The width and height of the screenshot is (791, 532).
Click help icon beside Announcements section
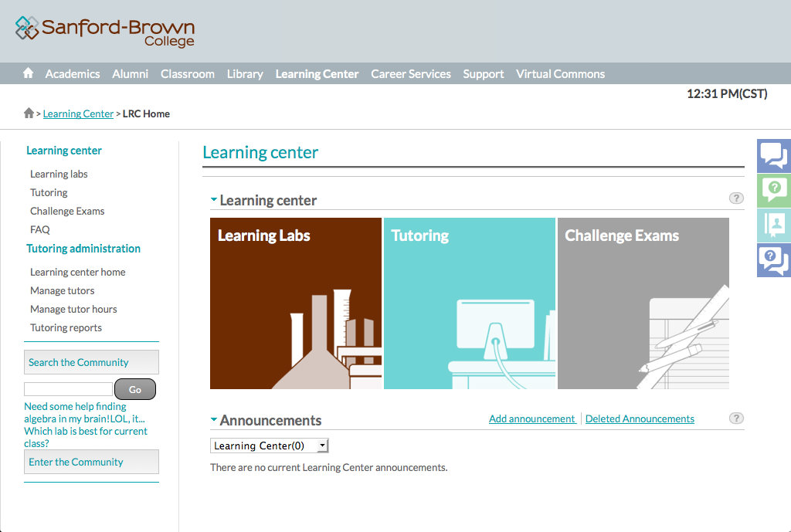tap(736, 418)
